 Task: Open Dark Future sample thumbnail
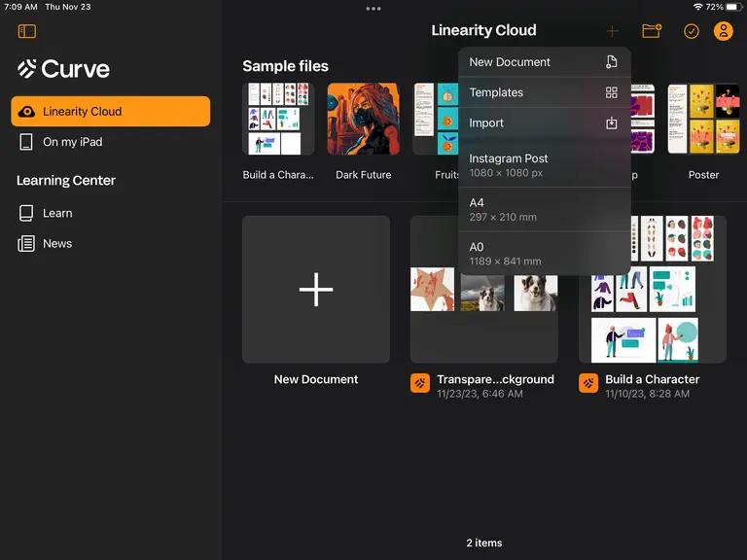[x=364, y=119]
